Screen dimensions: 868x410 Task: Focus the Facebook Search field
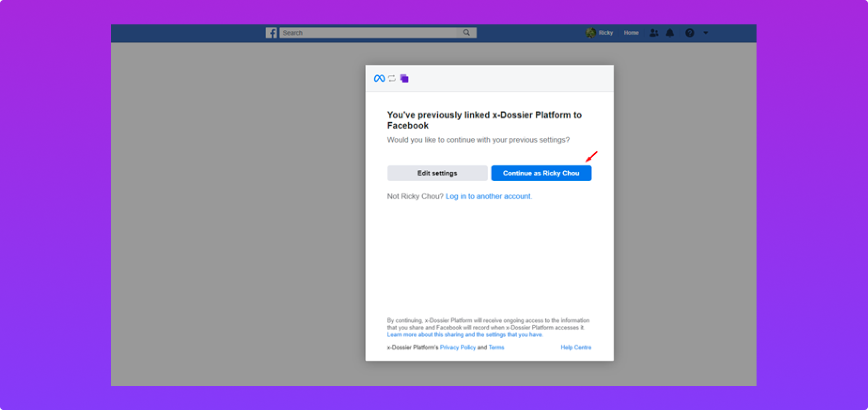tap(368, 33)
